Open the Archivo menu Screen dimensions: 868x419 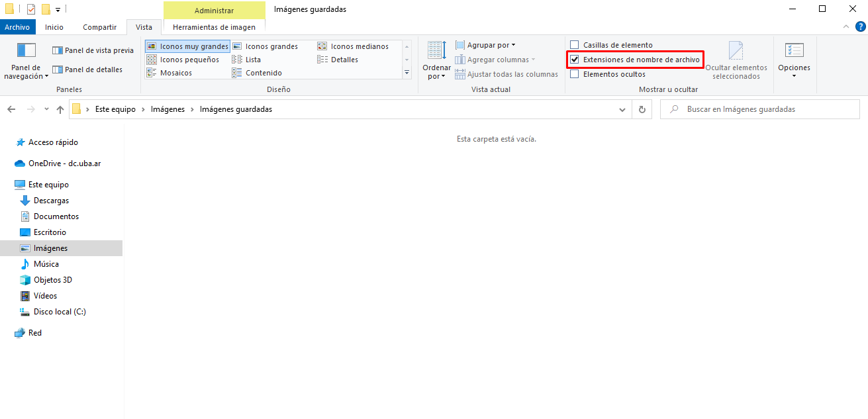[18, 26]
